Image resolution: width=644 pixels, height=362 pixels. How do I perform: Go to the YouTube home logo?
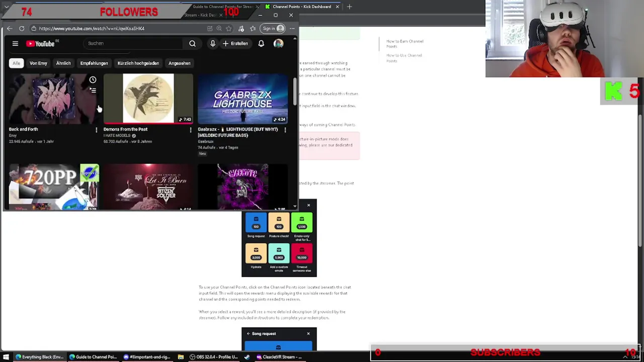(x=40, y=44)
